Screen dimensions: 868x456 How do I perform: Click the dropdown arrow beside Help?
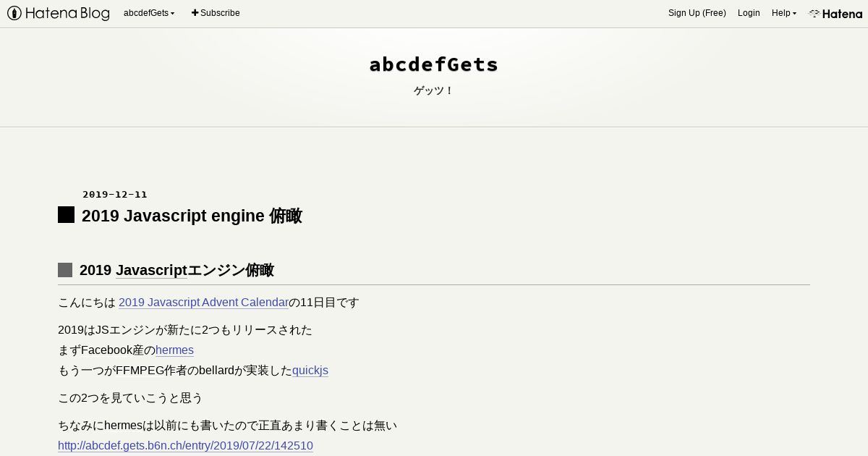click(x=794, y=14)
